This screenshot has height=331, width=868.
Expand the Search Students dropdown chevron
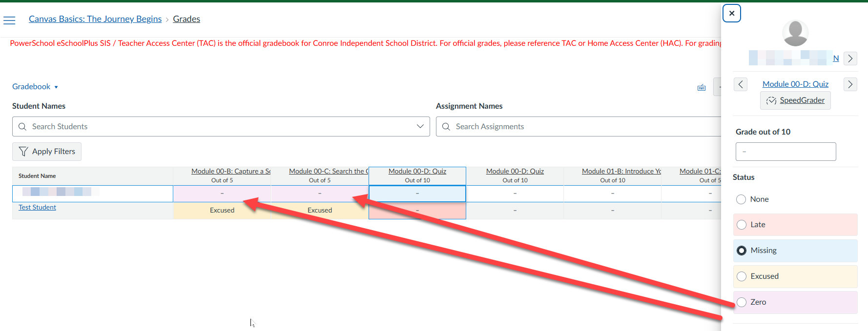pos(420,126)
